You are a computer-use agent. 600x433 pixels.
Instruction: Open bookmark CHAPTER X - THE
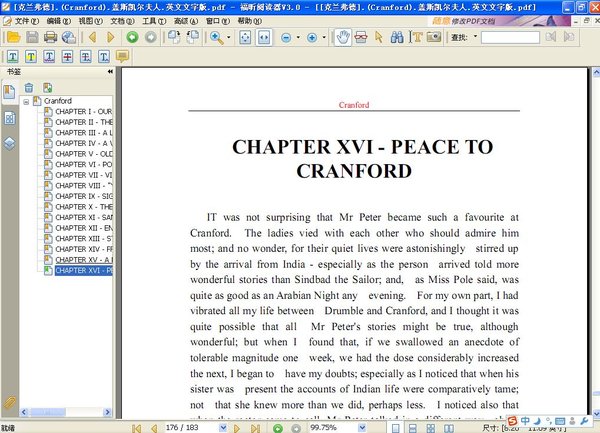click(x=83, y=207)
